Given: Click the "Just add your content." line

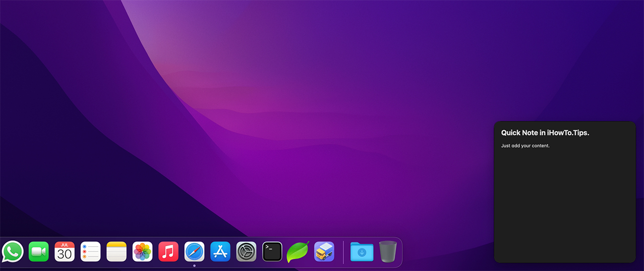Looking at the screenshot, I should click(x=525, y=146).
